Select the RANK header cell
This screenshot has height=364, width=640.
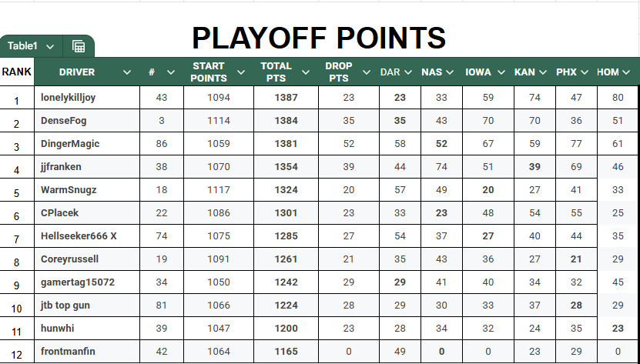coord(16,72)
